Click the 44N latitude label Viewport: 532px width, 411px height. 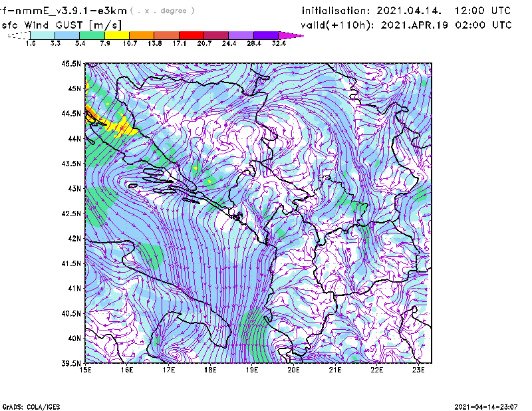pyautogui.click(x=74, y=138)
